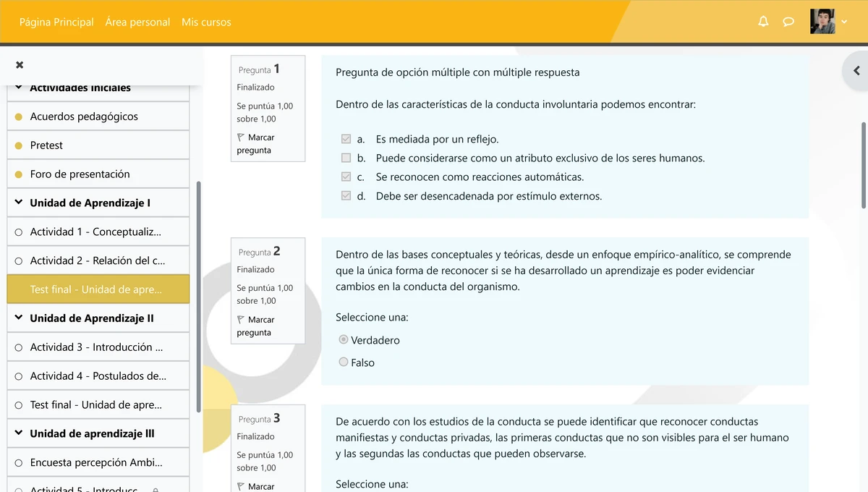Viewport: 868px width, 492px height.
Task: Check option b about atributo exclusivo
Action: click(346, 157)
